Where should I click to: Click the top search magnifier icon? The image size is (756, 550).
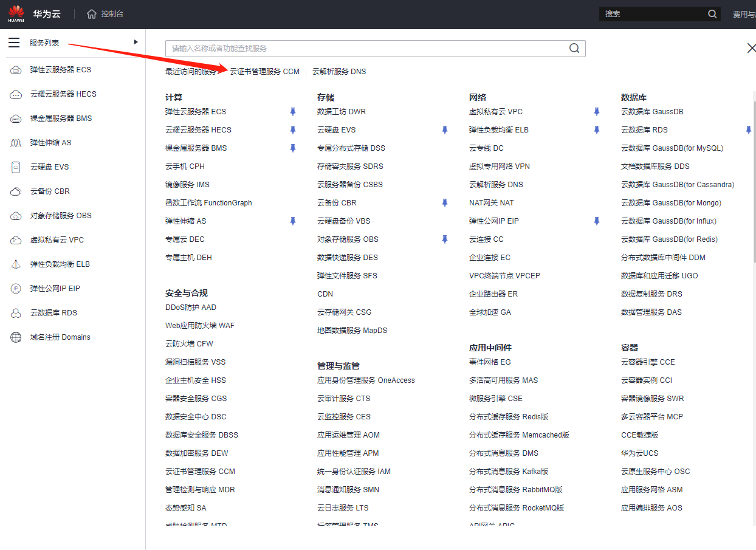[713, 14]
